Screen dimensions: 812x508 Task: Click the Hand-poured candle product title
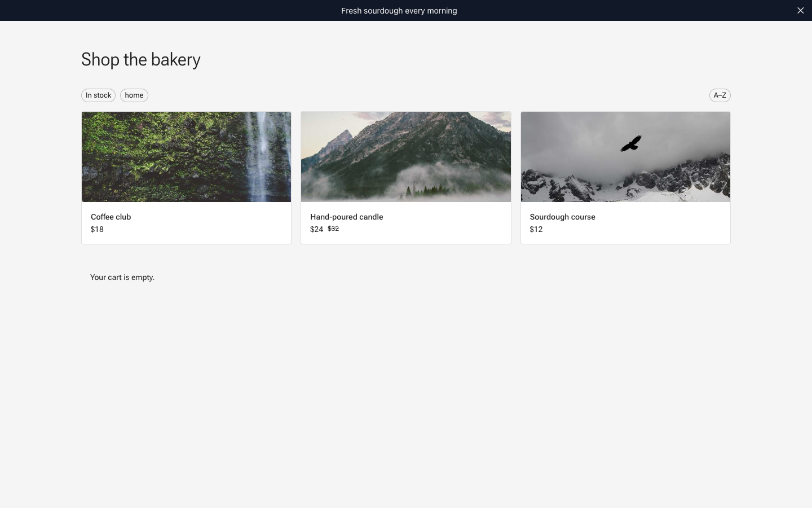[x=346, y=217]
